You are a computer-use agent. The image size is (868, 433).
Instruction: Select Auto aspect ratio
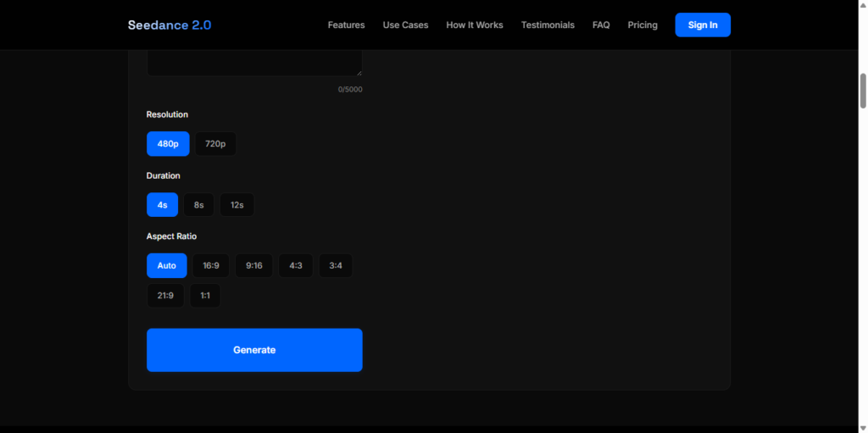[166, 266]
